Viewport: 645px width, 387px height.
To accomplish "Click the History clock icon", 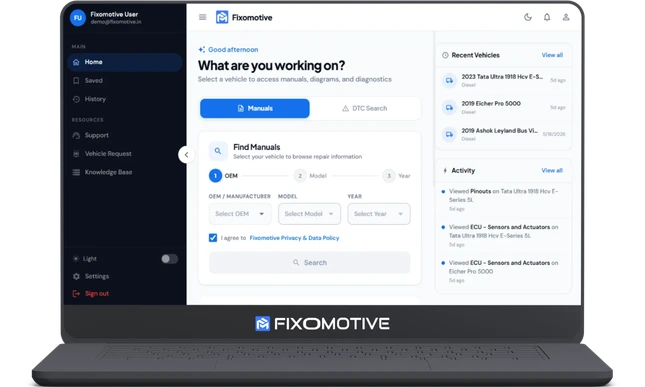I will (76, 99).
